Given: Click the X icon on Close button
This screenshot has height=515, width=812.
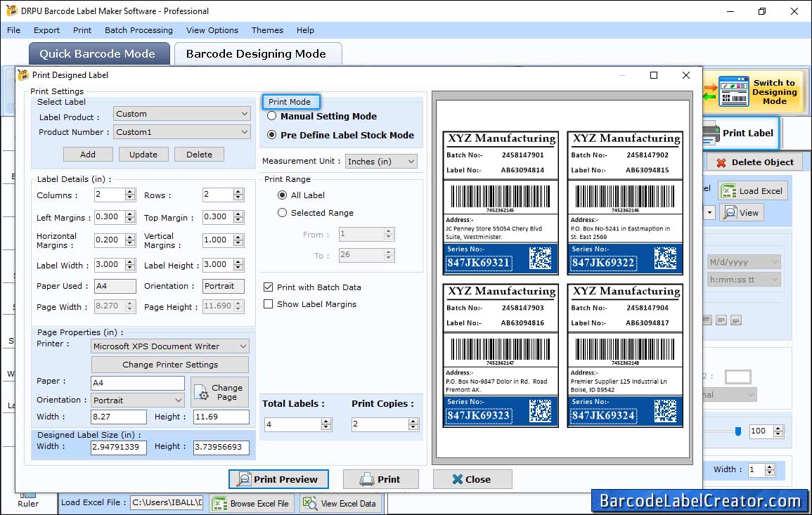Looking at the screenshot, I should pyautogui.click(x=457, y=479).
